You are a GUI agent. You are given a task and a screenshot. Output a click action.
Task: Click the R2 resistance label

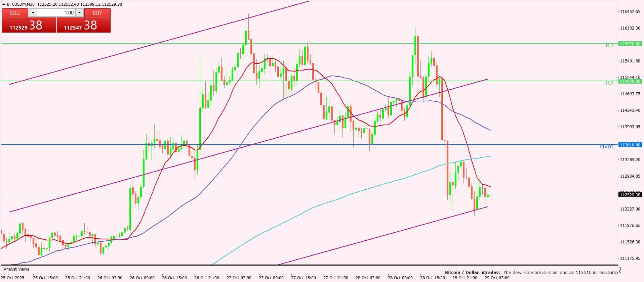click(609, 83)
